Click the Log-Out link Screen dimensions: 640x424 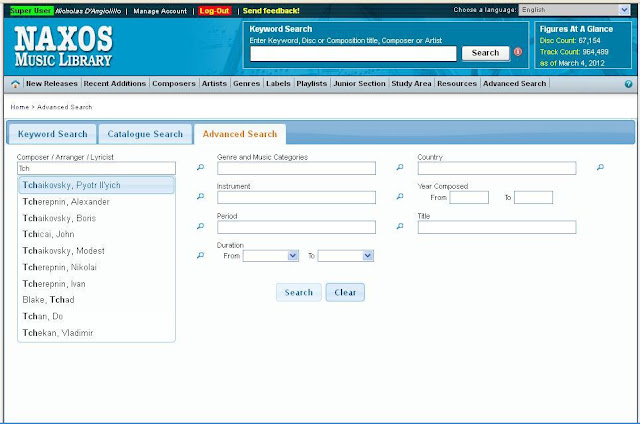pos(215,11)
